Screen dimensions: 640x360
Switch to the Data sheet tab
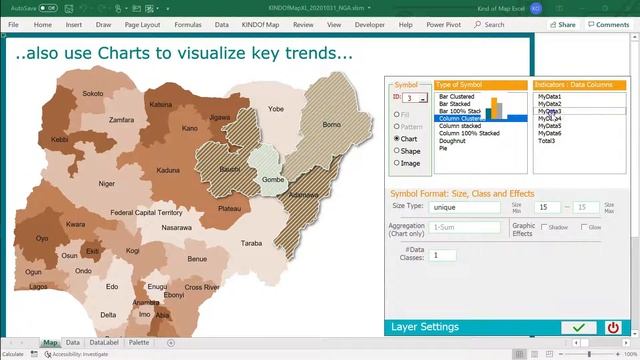73,342
